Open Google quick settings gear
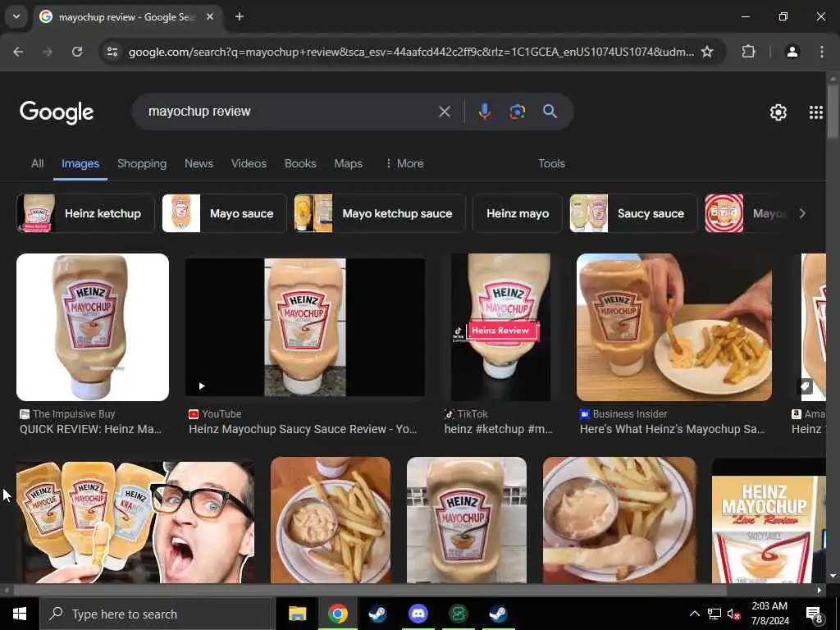Viewport: 840px width, 630px height. [778, 112]
